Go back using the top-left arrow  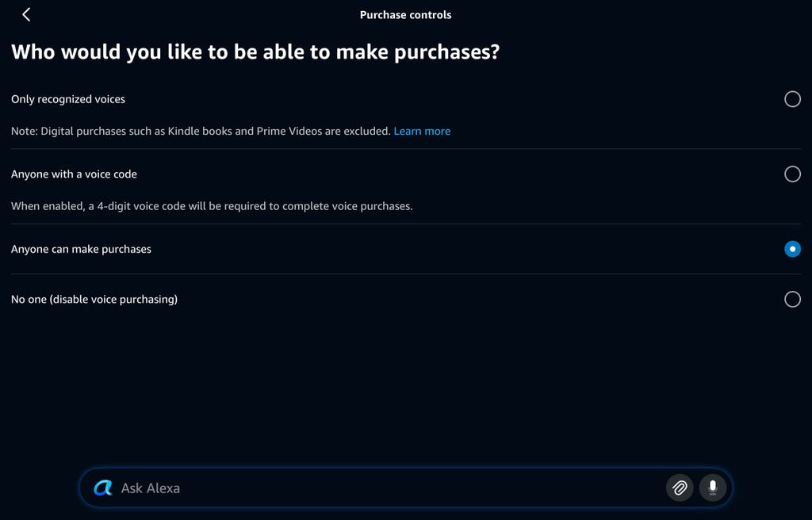[x=26, y=14]
